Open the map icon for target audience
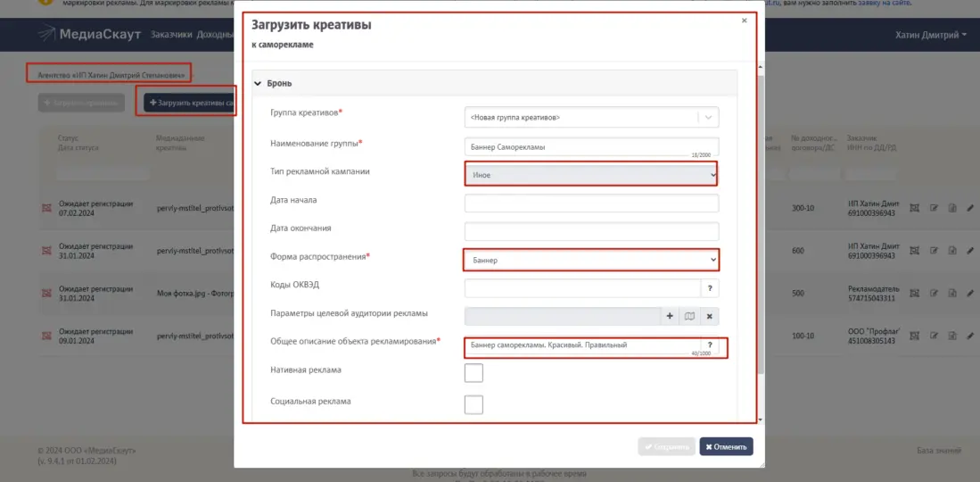Viewport: 980px width, 482px height. click(x=689, y=316)
